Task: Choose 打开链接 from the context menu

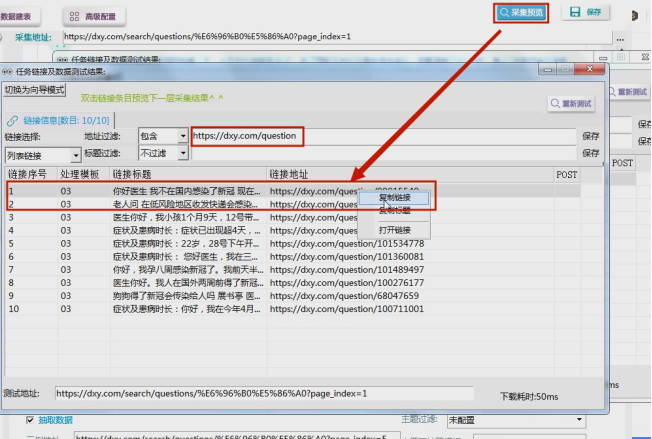Action: 394,230
